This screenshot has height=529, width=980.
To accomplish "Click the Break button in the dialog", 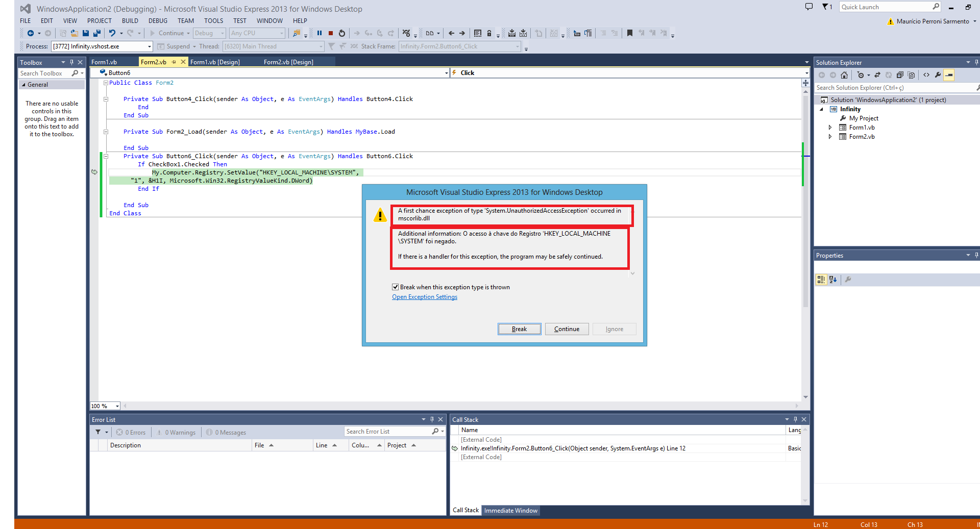I will [x=519, y=329].
